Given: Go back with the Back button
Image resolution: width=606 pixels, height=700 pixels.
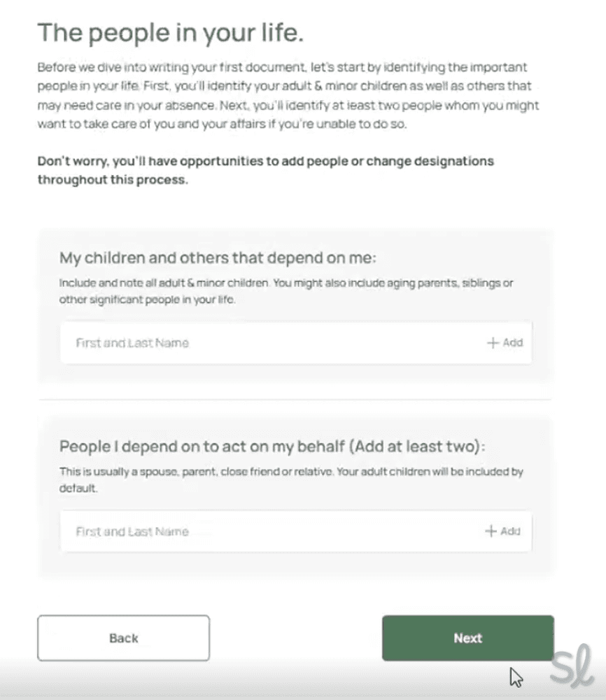Looking at the screenshot, I should [x=123, y=638].
